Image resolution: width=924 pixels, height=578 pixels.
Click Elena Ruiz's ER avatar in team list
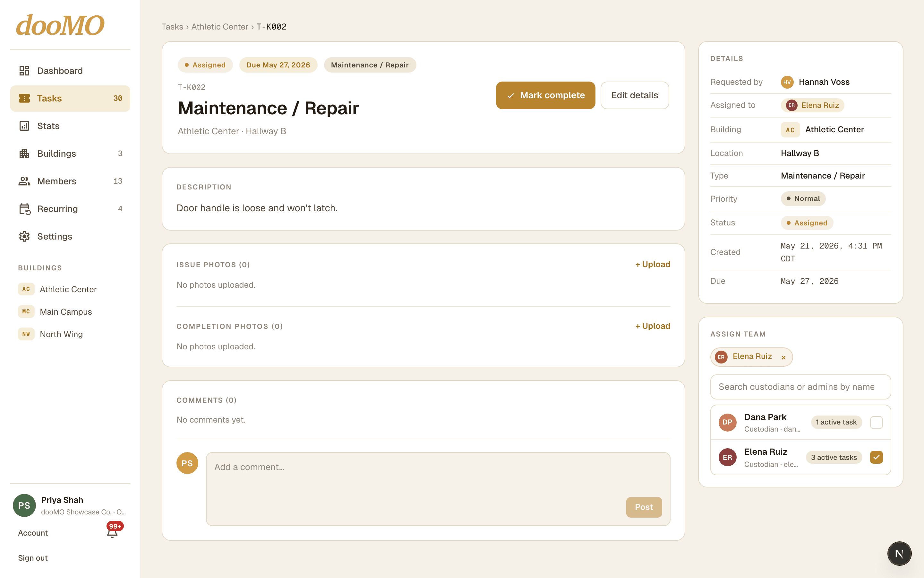727,457
